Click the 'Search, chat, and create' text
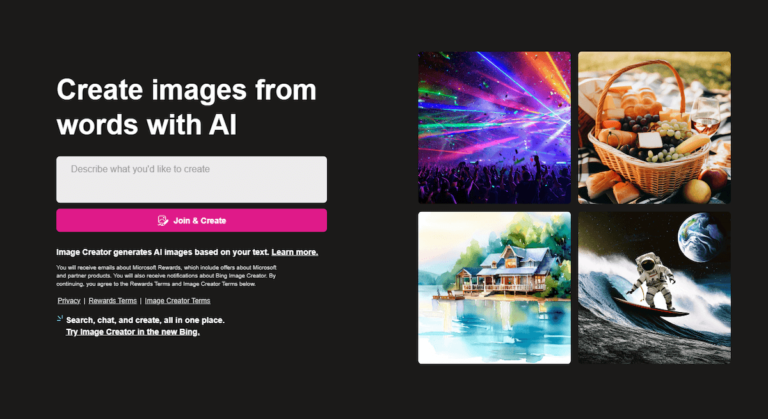The height and width of the screenshot is (419, 768). (x=145, y=320)
